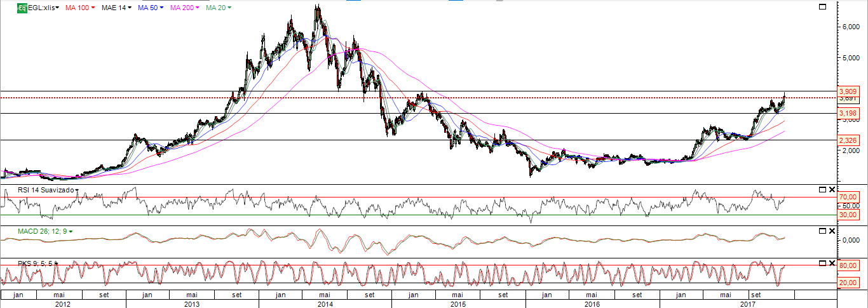Screen dimensions: 868x308
Task: Click the 2,000 price axis value
Action: 850,151
